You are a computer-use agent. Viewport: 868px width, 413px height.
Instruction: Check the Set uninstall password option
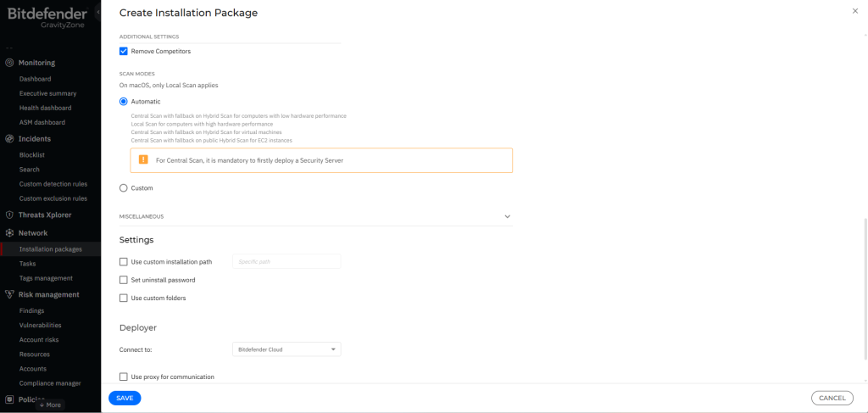pos(124,280)
